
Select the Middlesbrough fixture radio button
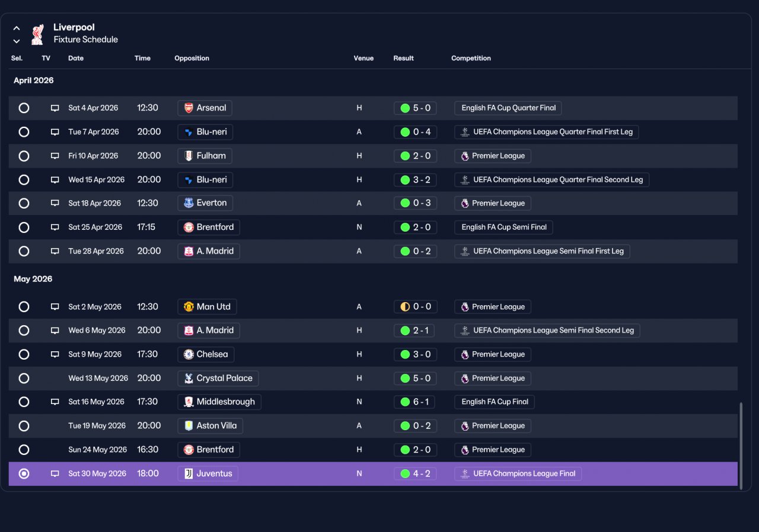(x=24, y=402)
